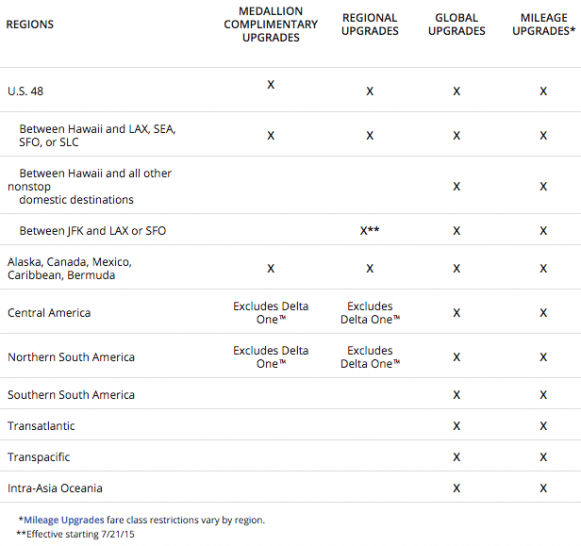Select the U.S. 48 region row label

tap(25, 91)
